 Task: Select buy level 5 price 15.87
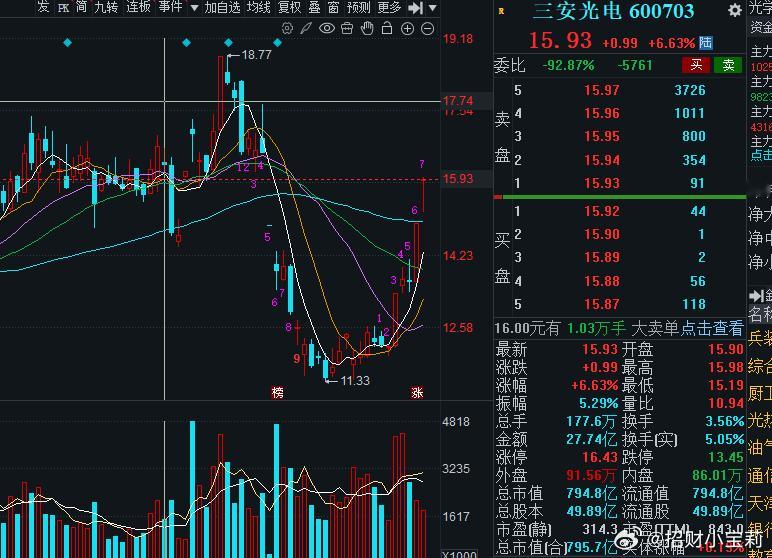[602, 304]
